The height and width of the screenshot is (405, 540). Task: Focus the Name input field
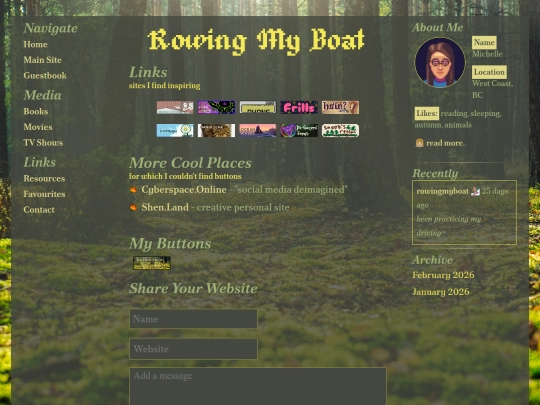click(x=193, y=319)
